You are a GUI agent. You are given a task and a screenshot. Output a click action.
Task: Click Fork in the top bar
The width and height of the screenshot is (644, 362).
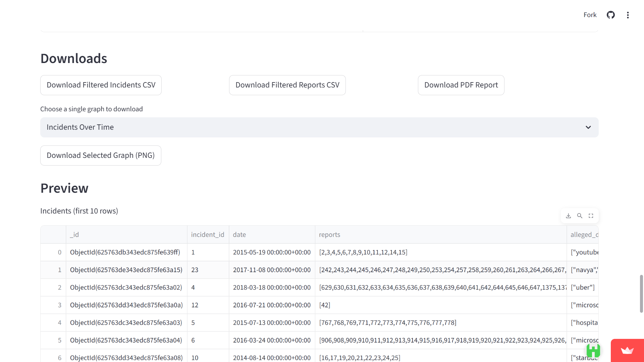(590, 15)
